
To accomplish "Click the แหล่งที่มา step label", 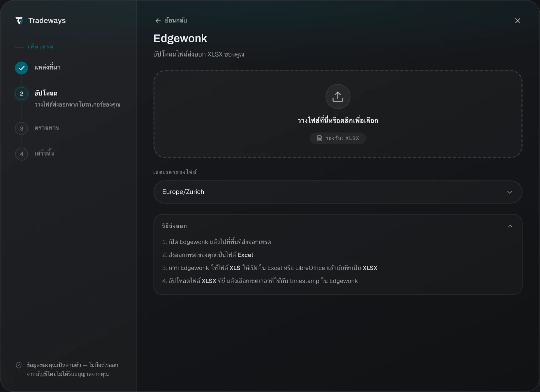I will tap(48, 67).
